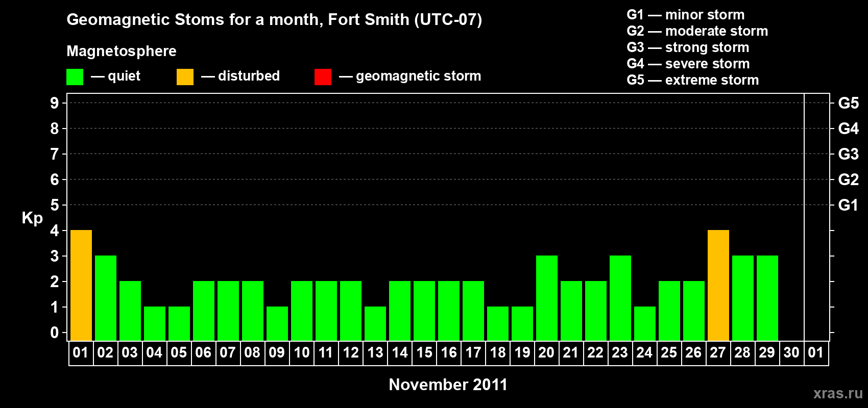Click the '15' date cell

pos(424,353)
